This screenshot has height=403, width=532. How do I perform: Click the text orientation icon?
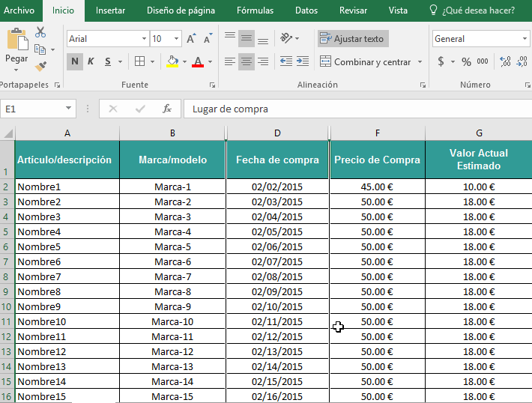286,38
